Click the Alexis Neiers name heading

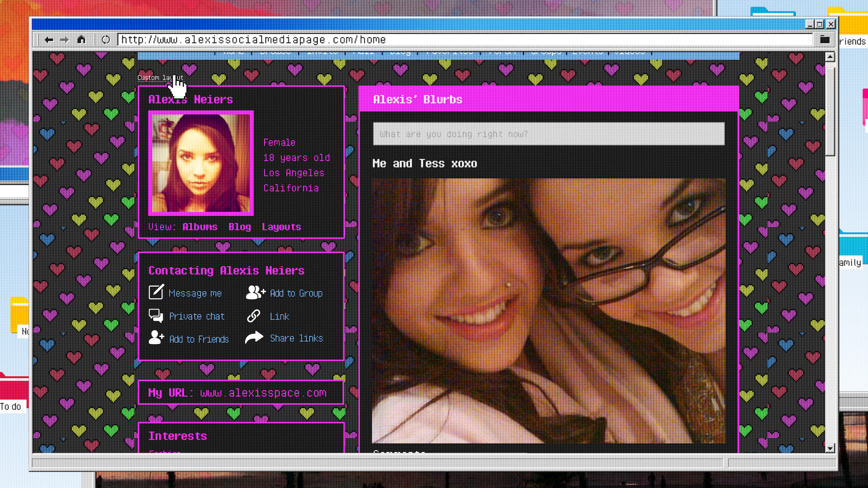190,99
